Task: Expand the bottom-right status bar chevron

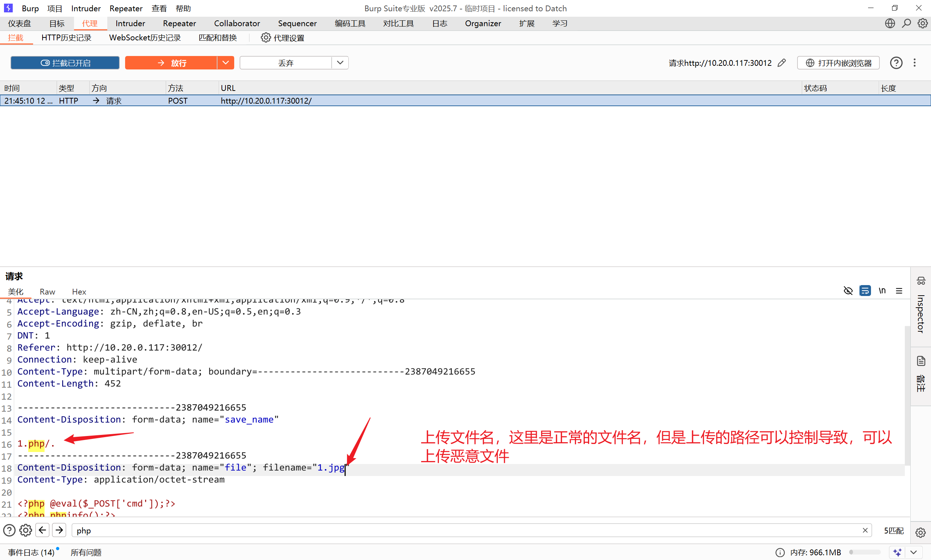Action: 913,552
